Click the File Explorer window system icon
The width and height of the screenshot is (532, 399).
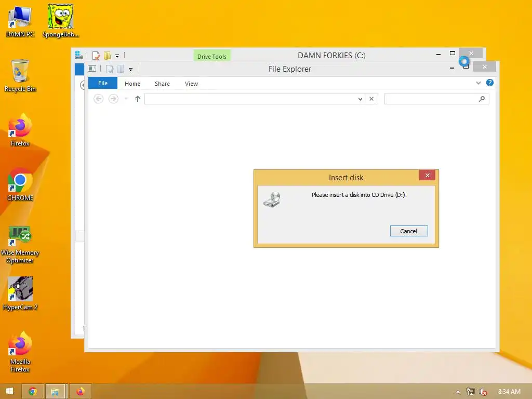[x=92, y=68]
